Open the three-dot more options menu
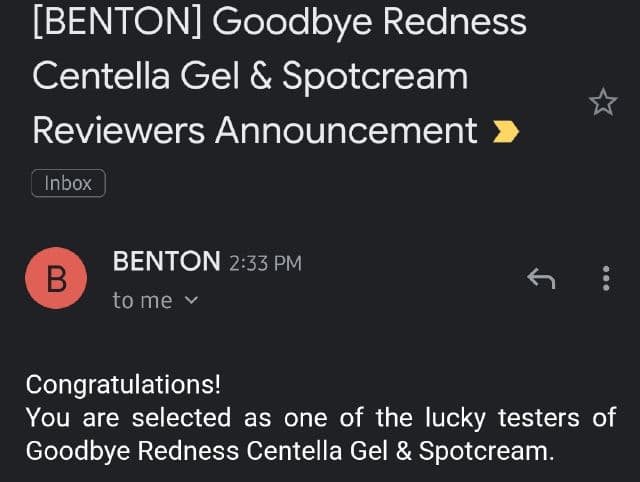Viewport: 640px width, 482px height. [x=606, y=279]
